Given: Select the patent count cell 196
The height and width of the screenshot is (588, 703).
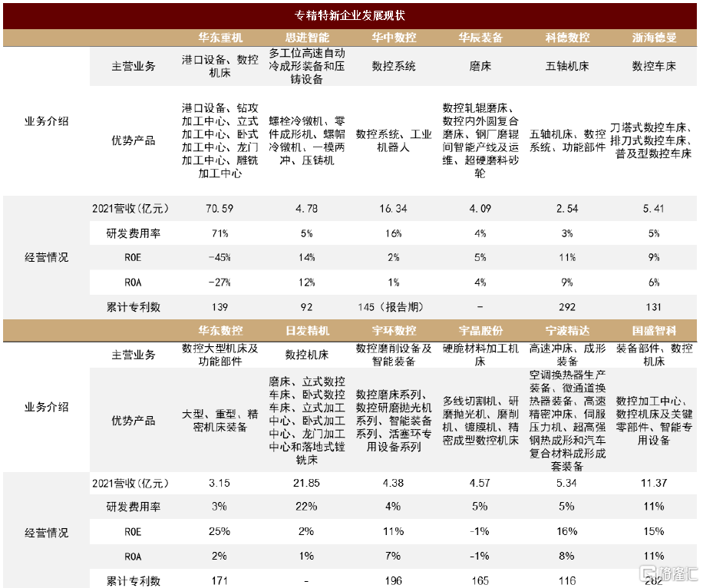Looking at the screenshot, I should [393, 581].
